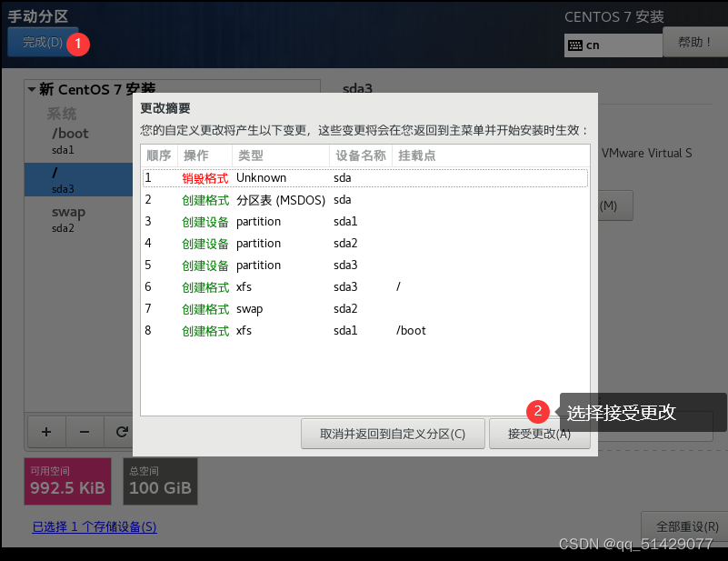Select row 8 创建格式 xfs /boot

coord(365,331)
